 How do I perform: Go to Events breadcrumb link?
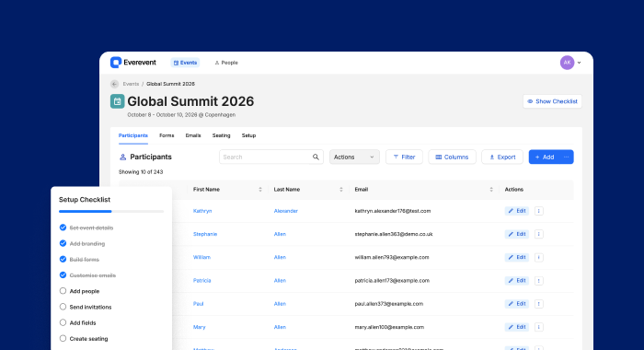point(131,84)
